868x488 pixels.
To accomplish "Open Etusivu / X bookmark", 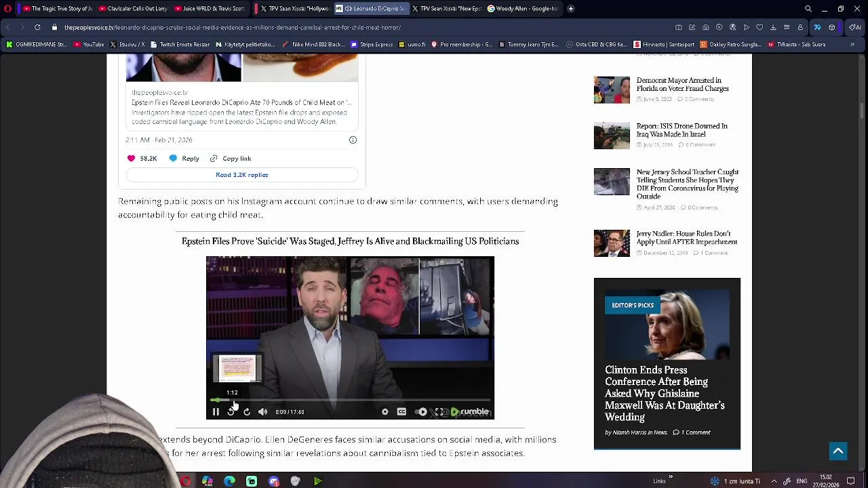I will click(x=127, y=45).
